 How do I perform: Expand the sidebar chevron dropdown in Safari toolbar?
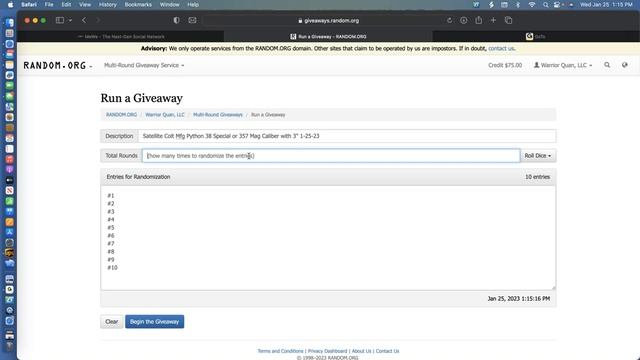coord(70,20)
